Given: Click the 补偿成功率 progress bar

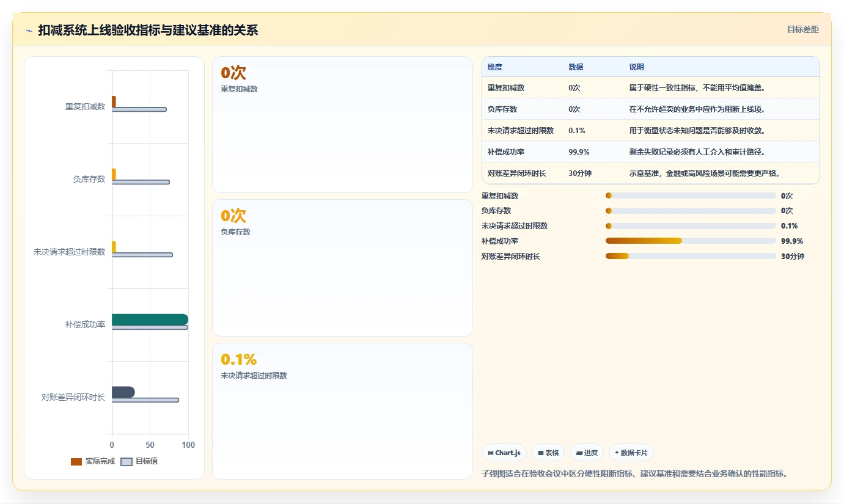Looking at the screenshot, I should tap(691, 241).
